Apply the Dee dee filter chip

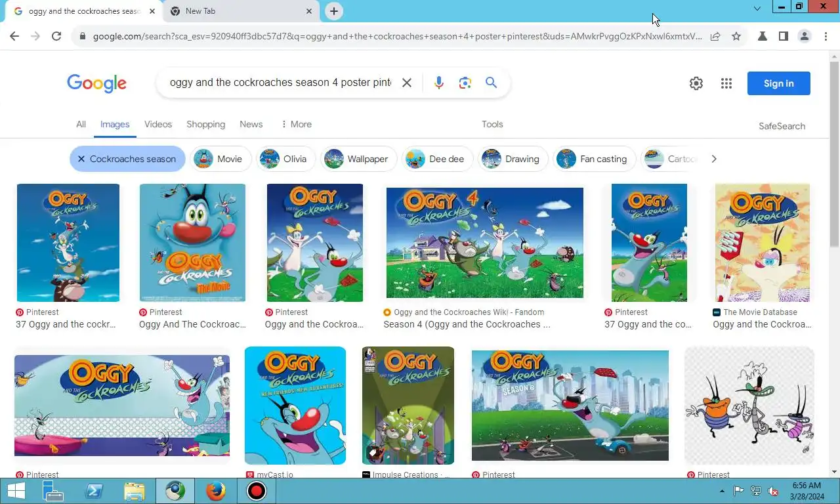(x=437, y=159)
